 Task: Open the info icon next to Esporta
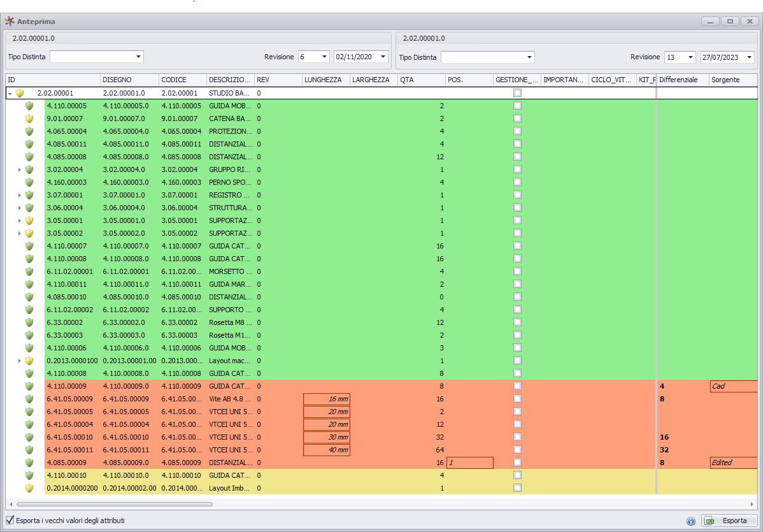[x=691, y=521]
